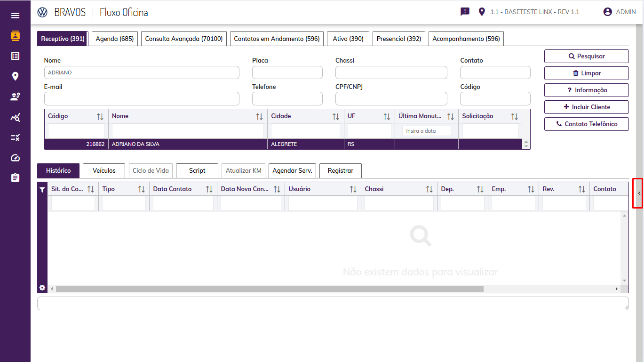Open history grid settings gear
Viewport: 644px width, 362px height.
pos(42,288)
